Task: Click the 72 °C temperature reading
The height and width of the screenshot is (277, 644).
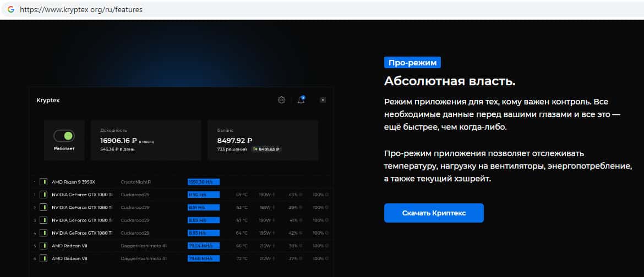Action: click(x=242, y=258)
